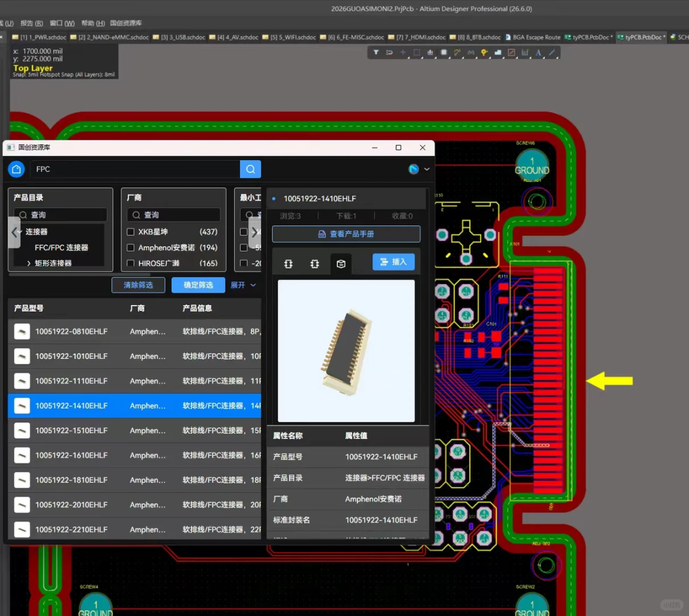This screenshot has height=616, width=689.
Task: Open the selection filter funnel tool
Action: (376, 52)
